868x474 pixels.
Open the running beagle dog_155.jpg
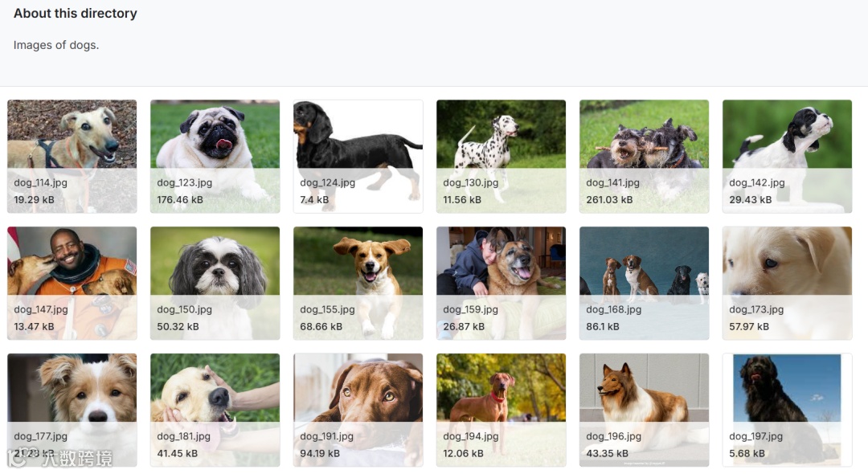[358, 283]
